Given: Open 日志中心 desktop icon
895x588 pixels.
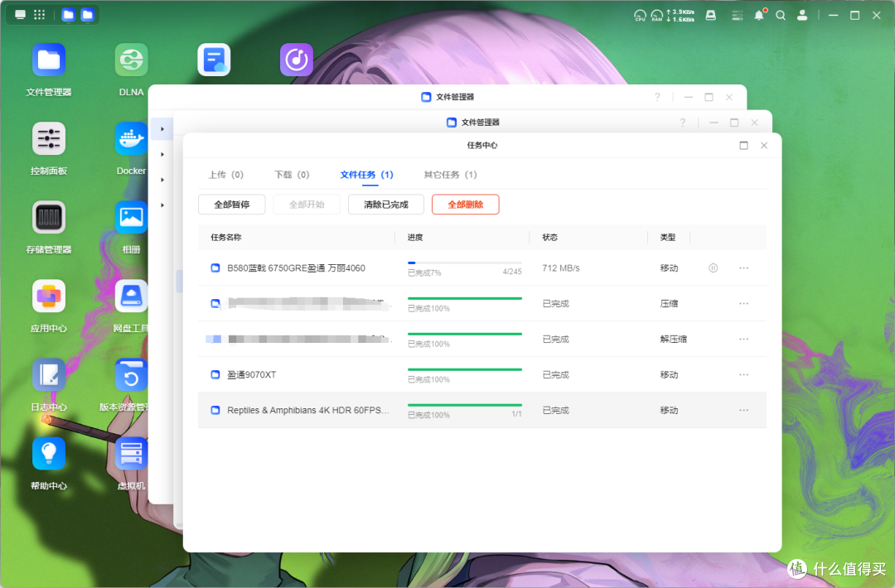Looking at the screenshot, I should point(49,374).
